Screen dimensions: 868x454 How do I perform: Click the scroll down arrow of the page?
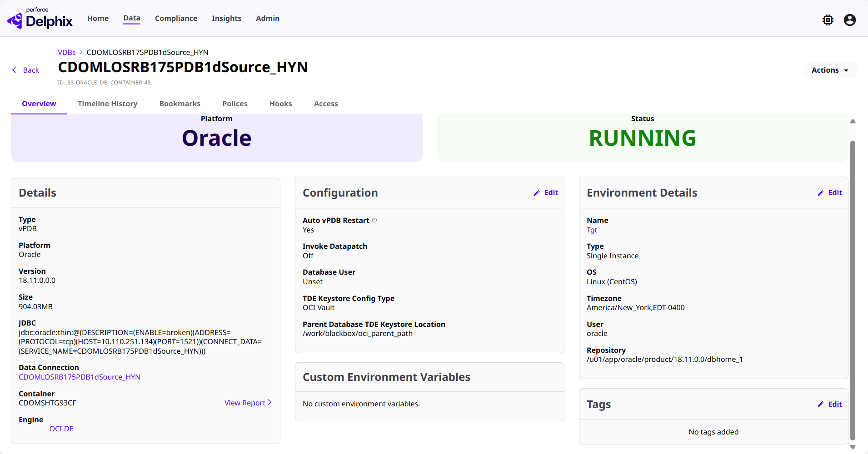pyautogui.click(x=853, y=447)
